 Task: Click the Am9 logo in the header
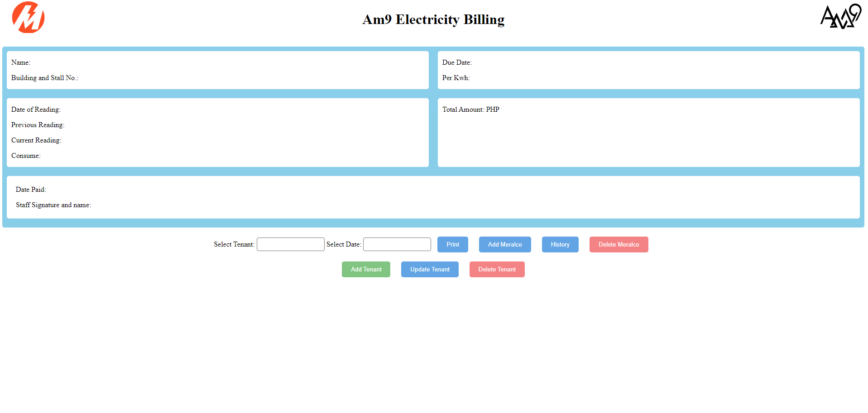click(841, 17)
